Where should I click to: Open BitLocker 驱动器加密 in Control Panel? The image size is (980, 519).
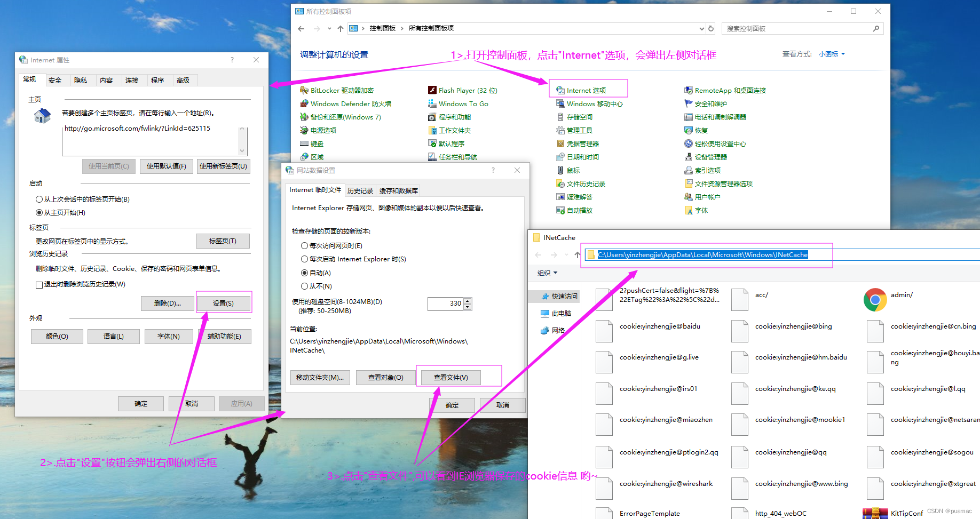[x=337, y=91]
